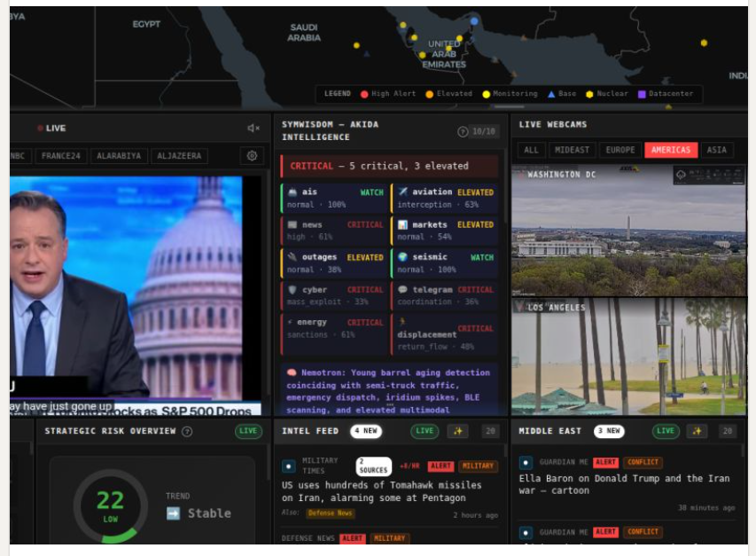Open the outages plug signal card
Screen dimensions: 756x556
(x=335, y=263)
